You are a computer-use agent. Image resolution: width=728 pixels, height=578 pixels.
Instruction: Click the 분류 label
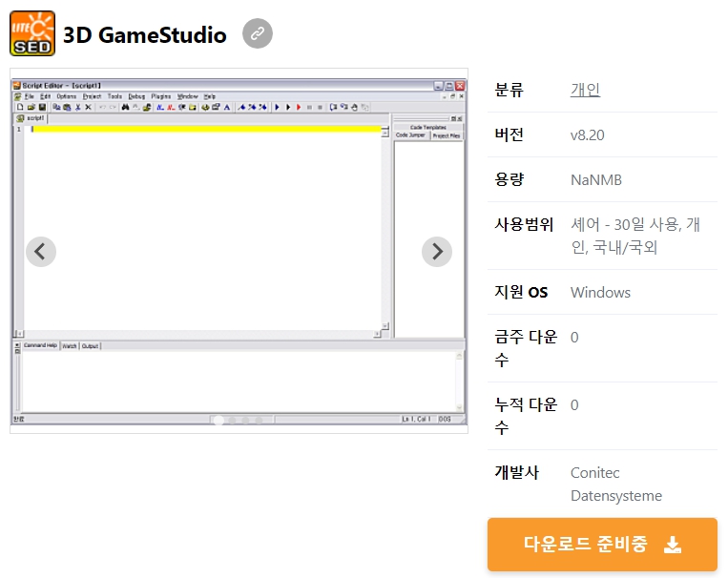tap(510, 90)
